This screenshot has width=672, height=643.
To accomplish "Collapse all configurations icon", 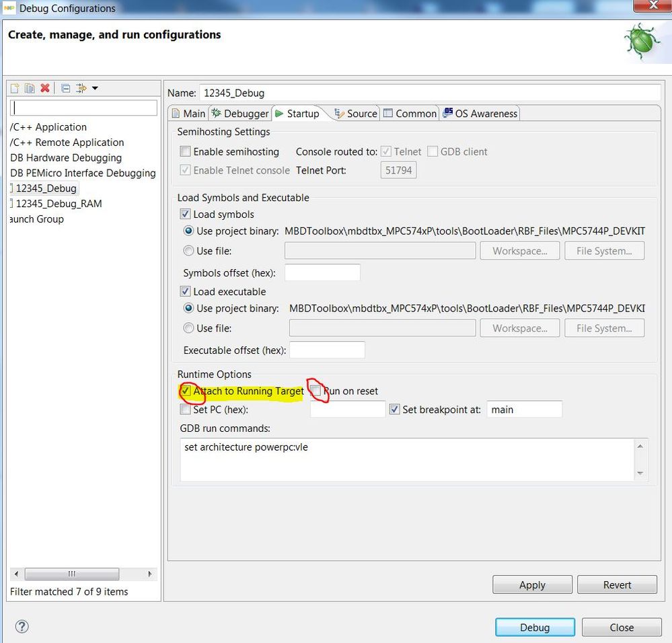I will coord(65,89).
